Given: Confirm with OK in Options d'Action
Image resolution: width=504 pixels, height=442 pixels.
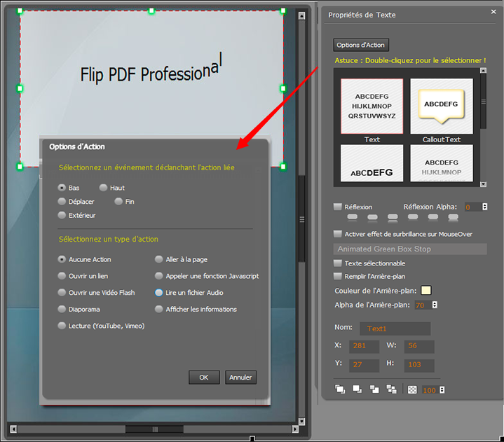Looking at the screenshot, I should coord(204,378).
